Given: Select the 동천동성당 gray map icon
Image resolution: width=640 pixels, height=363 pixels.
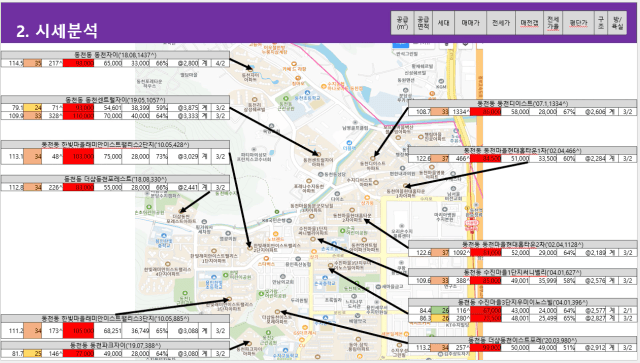Looking at the screenshot, I should pos(321,174).
